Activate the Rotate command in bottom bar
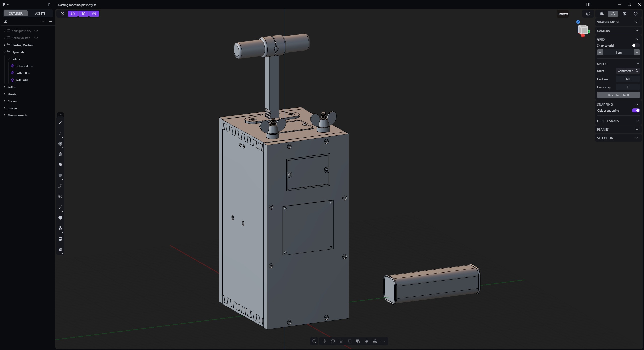This screenshot has width=644, height=350. tap(333, 341)
